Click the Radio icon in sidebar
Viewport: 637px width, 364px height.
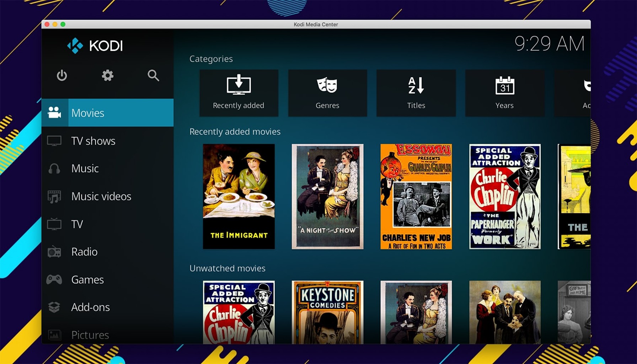tap(54, 252)
